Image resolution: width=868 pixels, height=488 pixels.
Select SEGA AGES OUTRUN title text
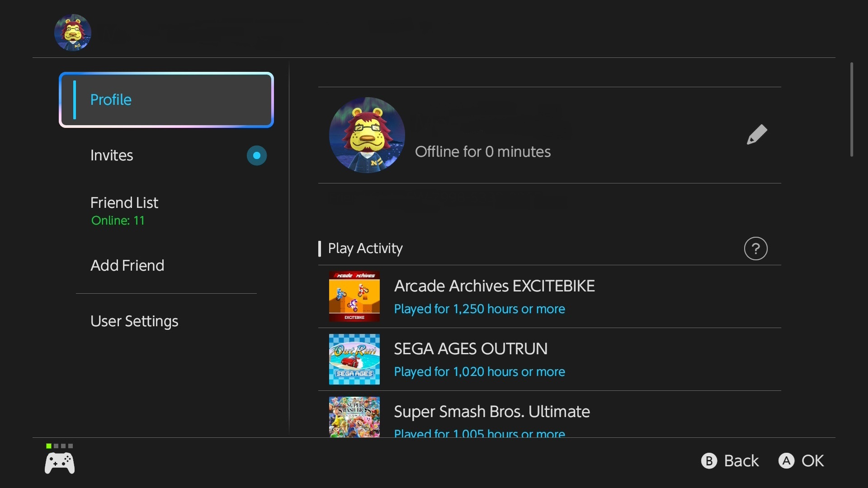470,349
